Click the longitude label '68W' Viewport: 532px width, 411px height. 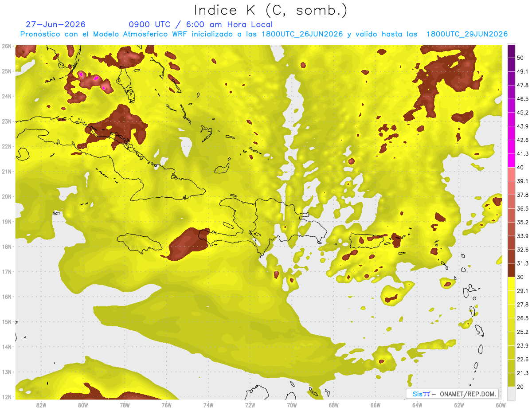pos(333,405)
